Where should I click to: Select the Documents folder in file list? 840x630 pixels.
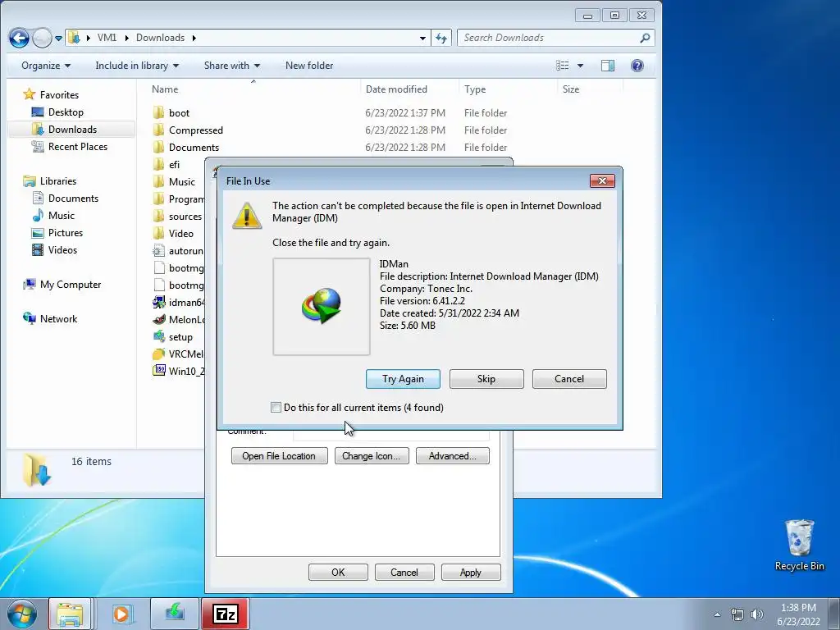tap(186, 148)
